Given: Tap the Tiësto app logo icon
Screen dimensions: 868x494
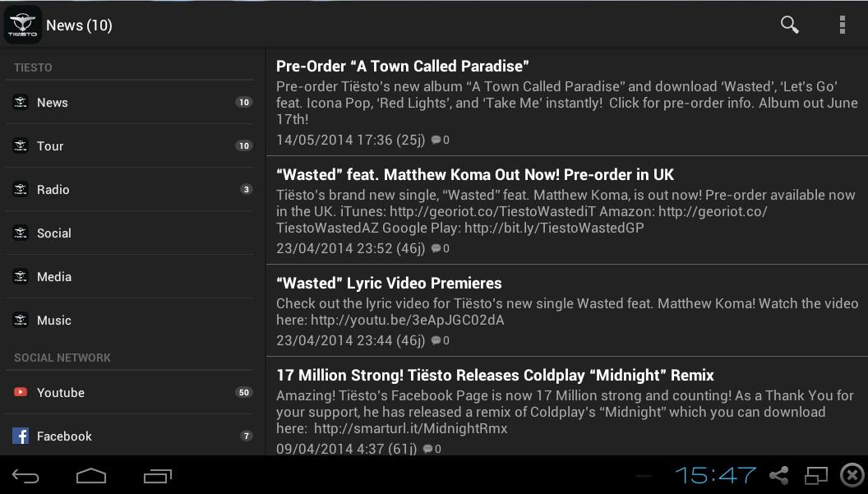Looking at the screenshot, I should (22, 25).
